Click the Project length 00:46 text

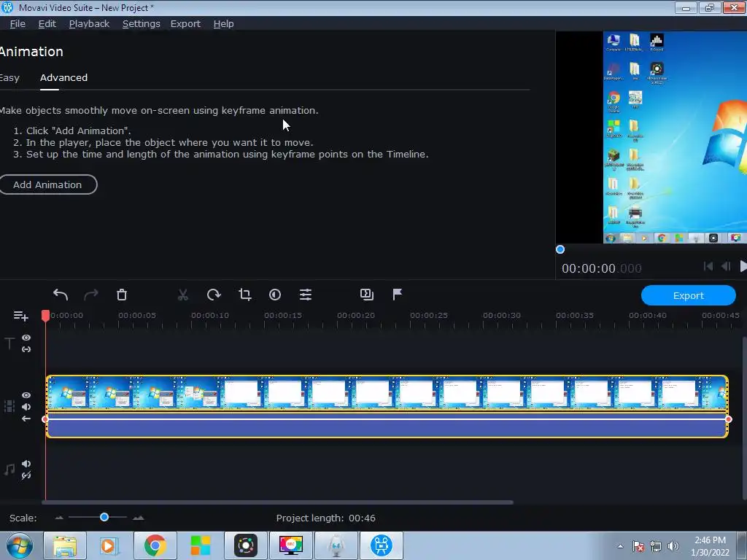(x=326, y=518)
